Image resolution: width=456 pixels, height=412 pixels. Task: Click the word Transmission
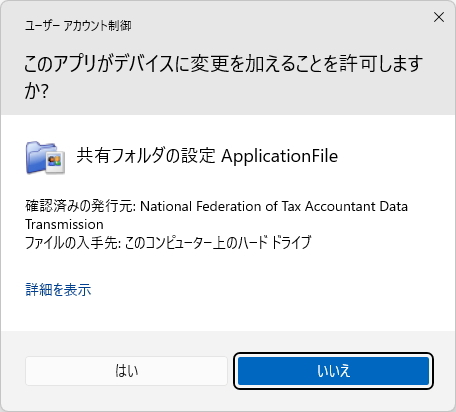pyautogui.click(x=64, y=224)
